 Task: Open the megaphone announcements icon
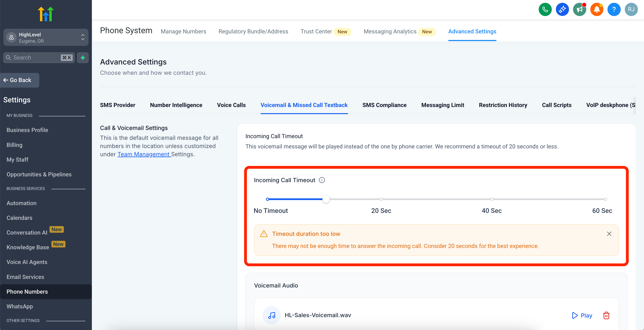coord(580,10)
